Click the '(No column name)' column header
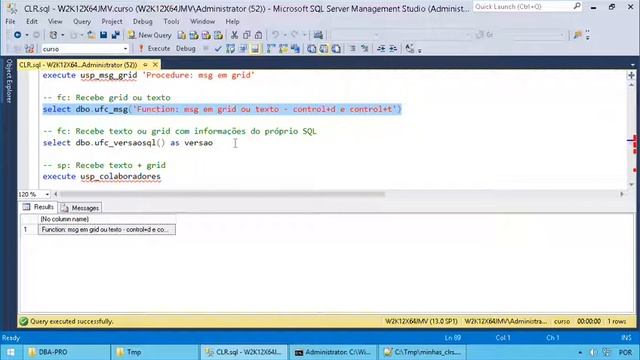This screenshot has height=360, width=640. click(x=107, y=219)
